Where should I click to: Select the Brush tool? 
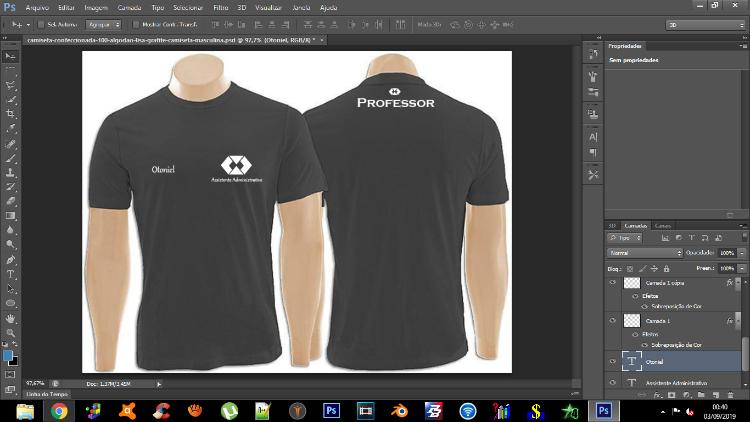[x=11, y=158]
